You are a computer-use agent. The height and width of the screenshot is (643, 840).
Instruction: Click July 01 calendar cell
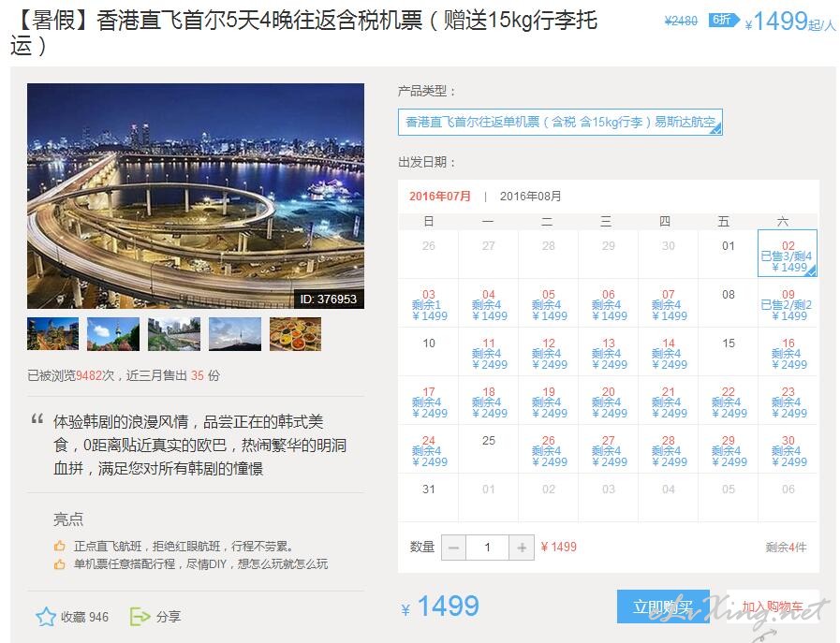tap(729, 254)
